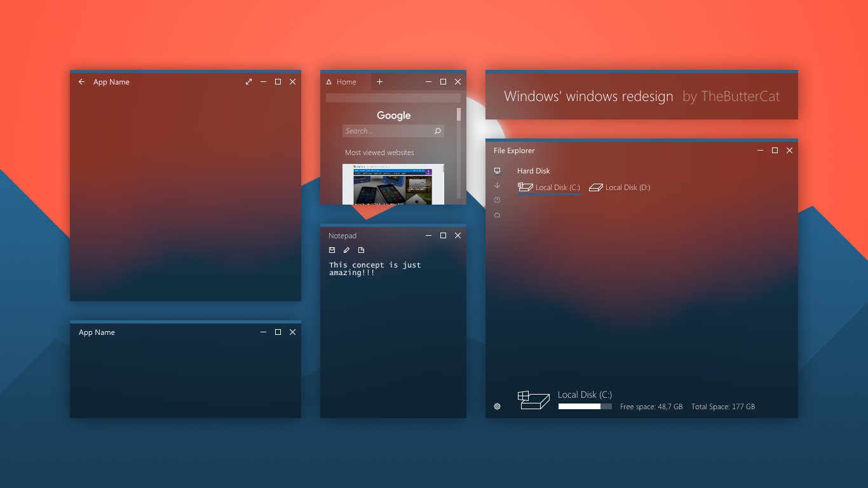The width and height of the screenshot is (868, 488).
Task: Open a new browser tab
Action: point(379,81)
